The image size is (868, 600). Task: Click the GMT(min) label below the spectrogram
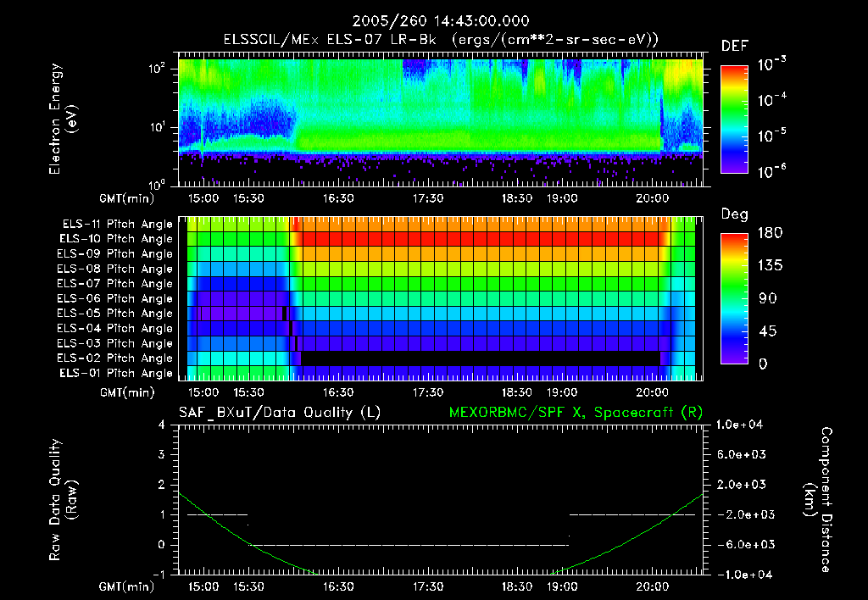coord(126,197)
